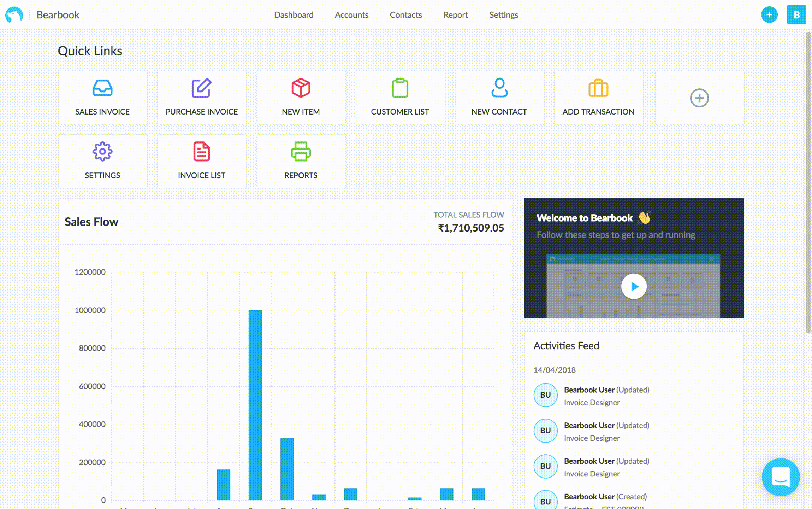Add a new quick link tile
This screenshot has height=509, width=812.
pos(699,98)
